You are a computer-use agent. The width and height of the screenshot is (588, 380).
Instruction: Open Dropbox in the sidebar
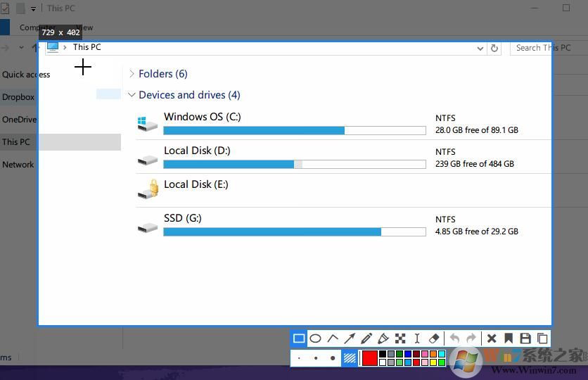[18, 97]
